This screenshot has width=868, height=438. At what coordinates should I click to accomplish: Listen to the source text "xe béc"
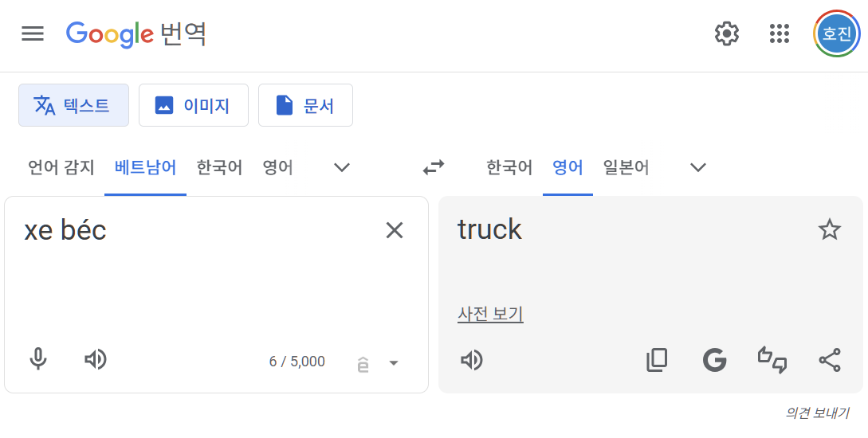[x=95, y=359]
